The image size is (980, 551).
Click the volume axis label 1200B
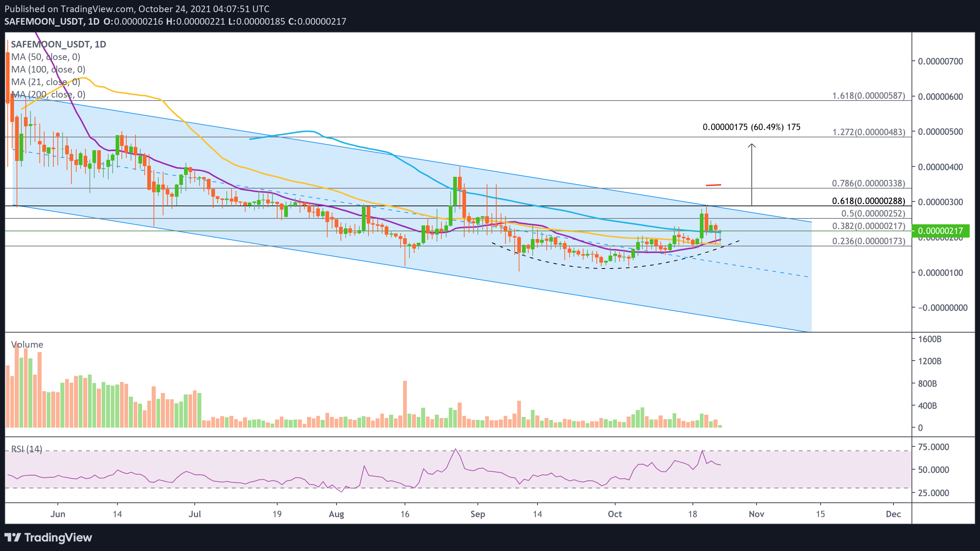(930, 361)
